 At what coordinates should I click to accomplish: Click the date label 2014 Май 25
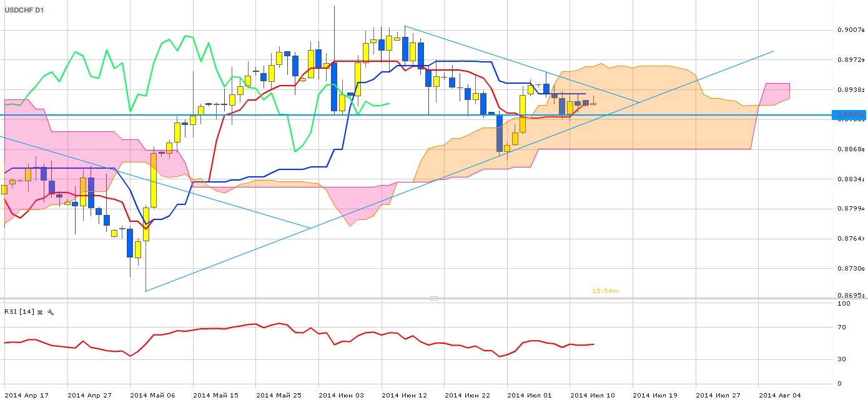point(278,395)
